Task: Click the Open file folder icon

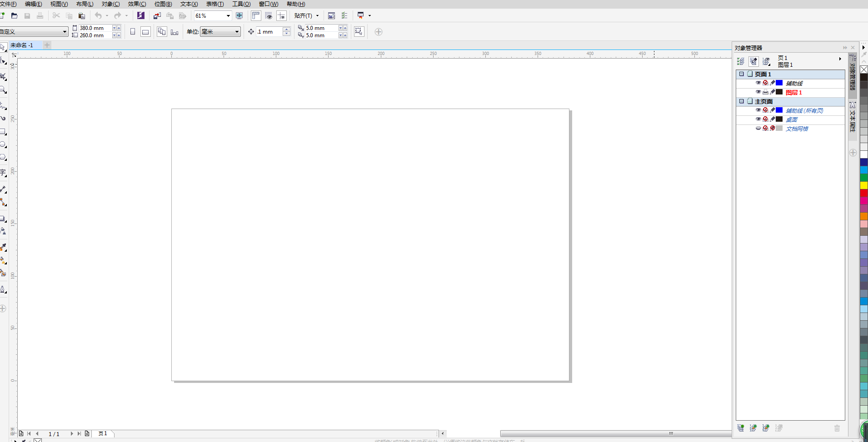Action: click(x=15, y=16)
